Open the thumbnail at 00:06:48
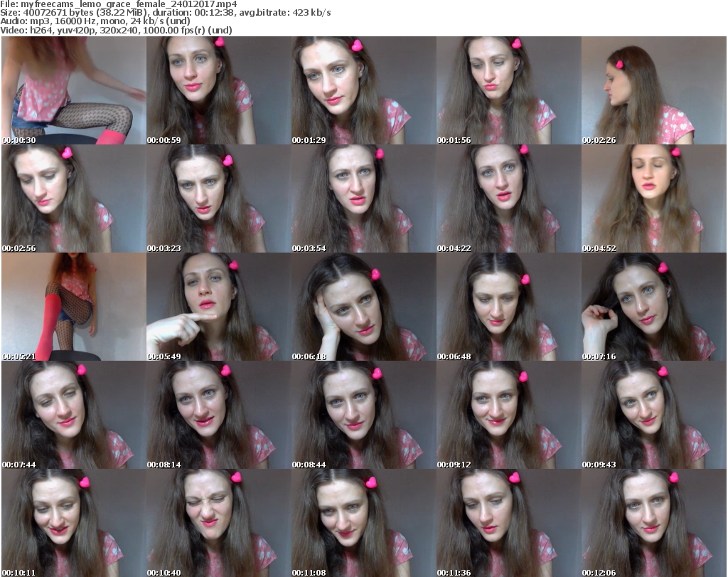 pyautogui.click(x=508, y=307)
